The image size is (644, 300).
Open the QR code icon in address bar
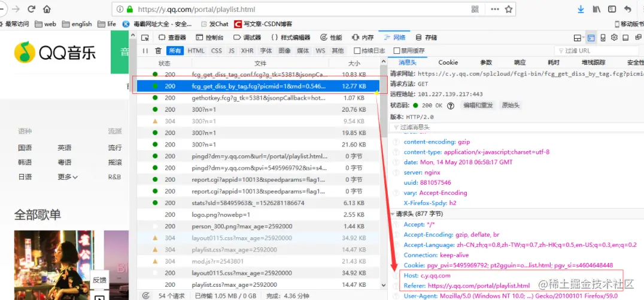coord(476,9)
